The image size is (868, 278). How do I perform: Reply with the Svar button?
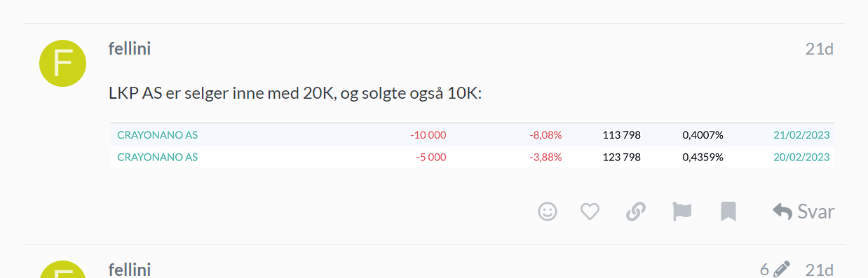coord(803,211)
